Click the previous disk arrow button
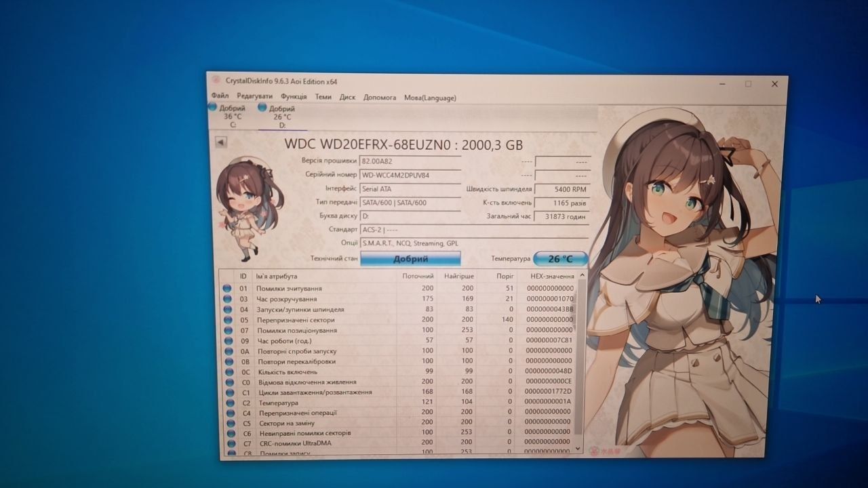Screen dimensions: 868x488 [x=220, y=142]
